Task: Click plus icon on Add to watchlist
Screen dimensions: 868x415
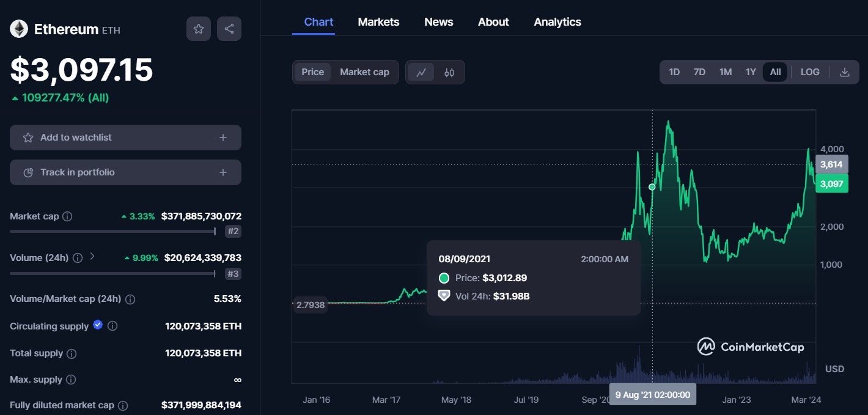Action: [x=223, y=138]
